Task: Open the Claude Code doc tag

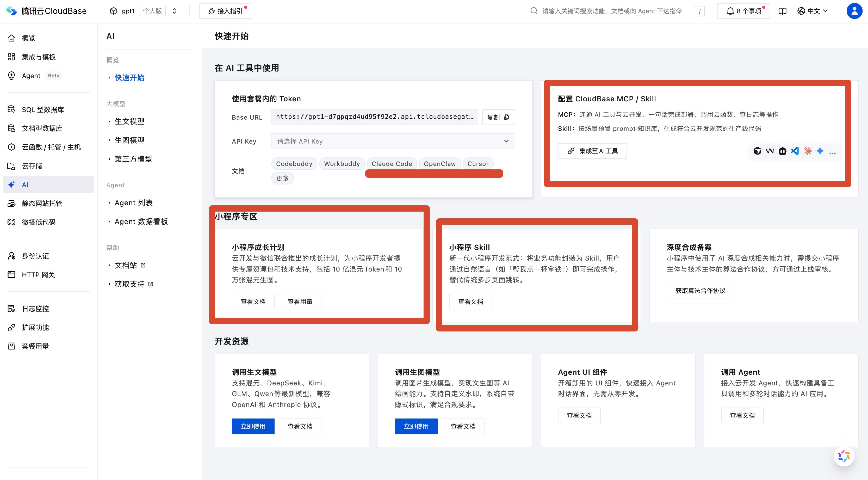Action: [x=392, y=164]
